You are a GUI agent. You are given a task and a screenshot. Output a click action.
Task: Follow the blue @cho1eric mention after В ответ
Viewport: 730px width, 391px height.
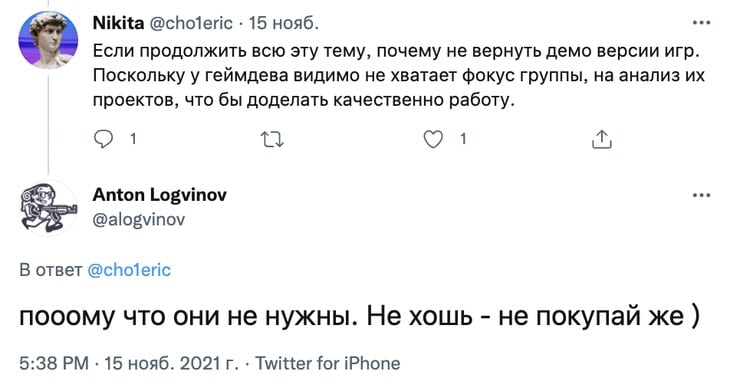pos(129,270)
